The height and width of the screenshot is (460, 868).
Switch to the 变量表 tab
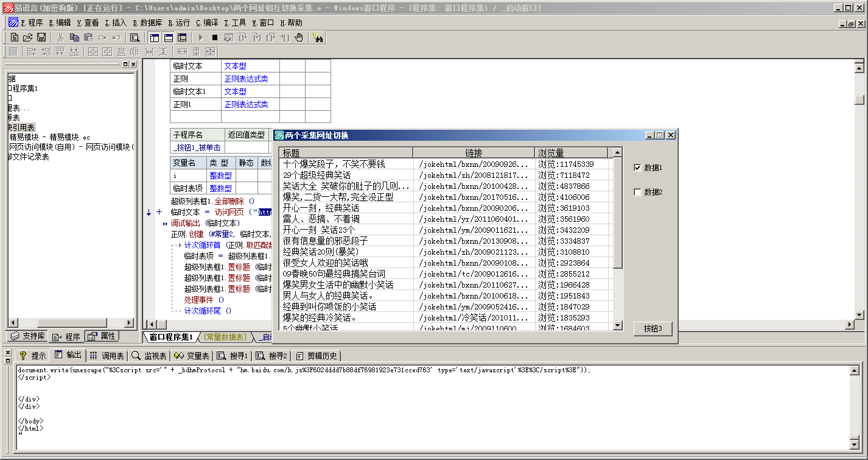(192, 355)
